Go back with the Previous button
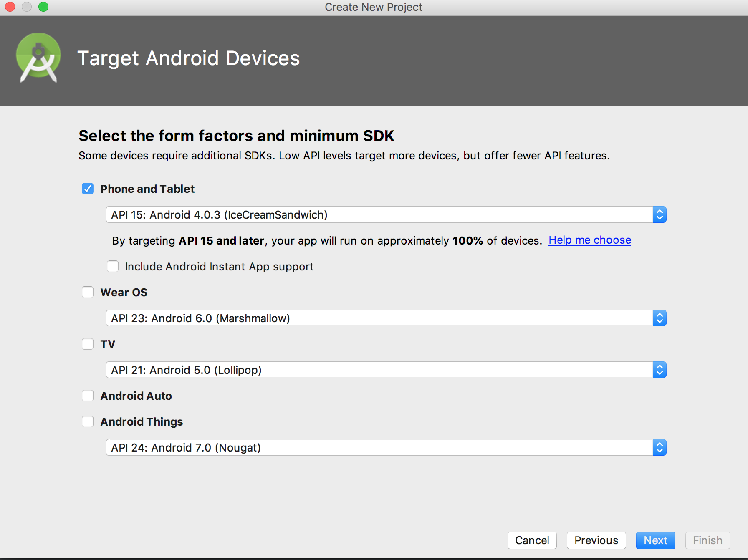The height and width of the screenshot is (560, 748). 596,540
